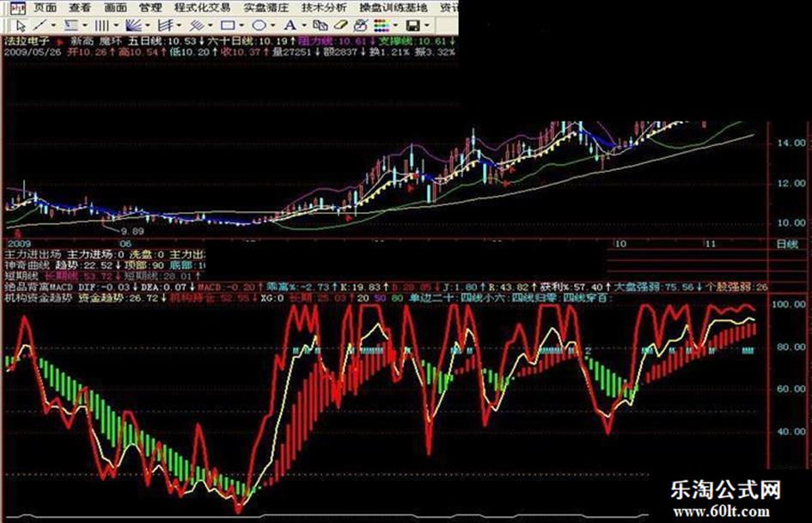Open the 实盘擂庄 menu

[266, 8]
